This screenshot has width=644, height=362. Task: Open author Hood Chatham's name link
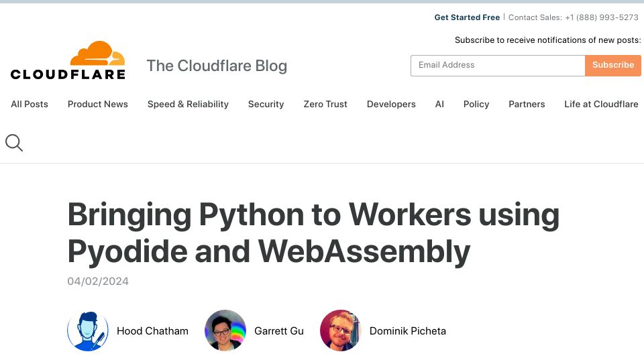(x=152, y=330)
